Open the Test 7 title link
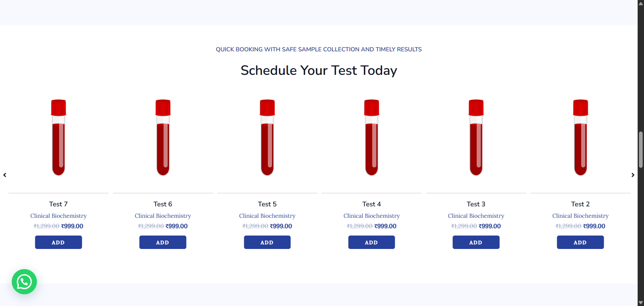 click(58, 204)
